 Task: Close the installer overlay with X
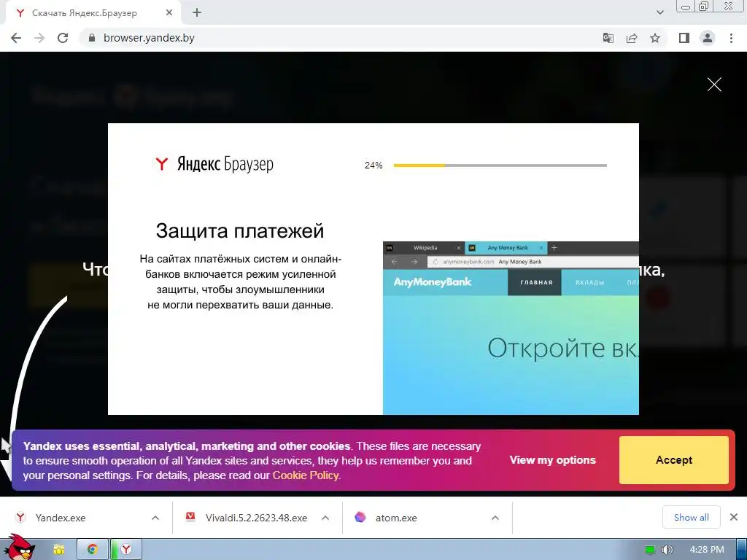[x=714, y=85]
